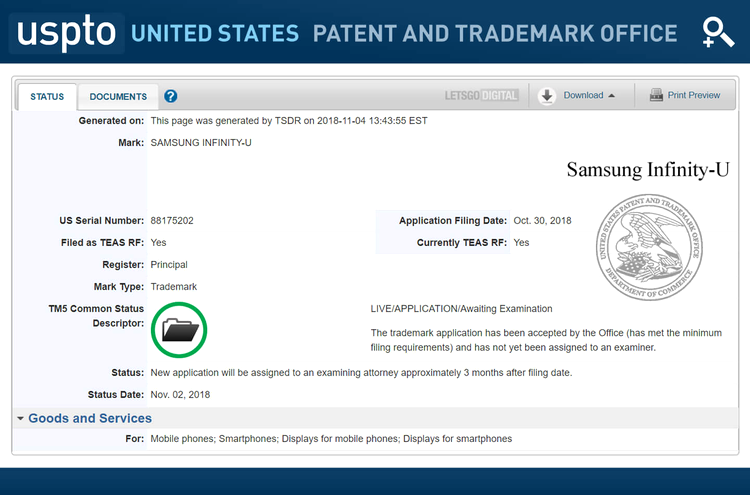
Task: Click the LIVE/APPLICATION/Awaiting Examination text
Action: click(x=462, y=308)
